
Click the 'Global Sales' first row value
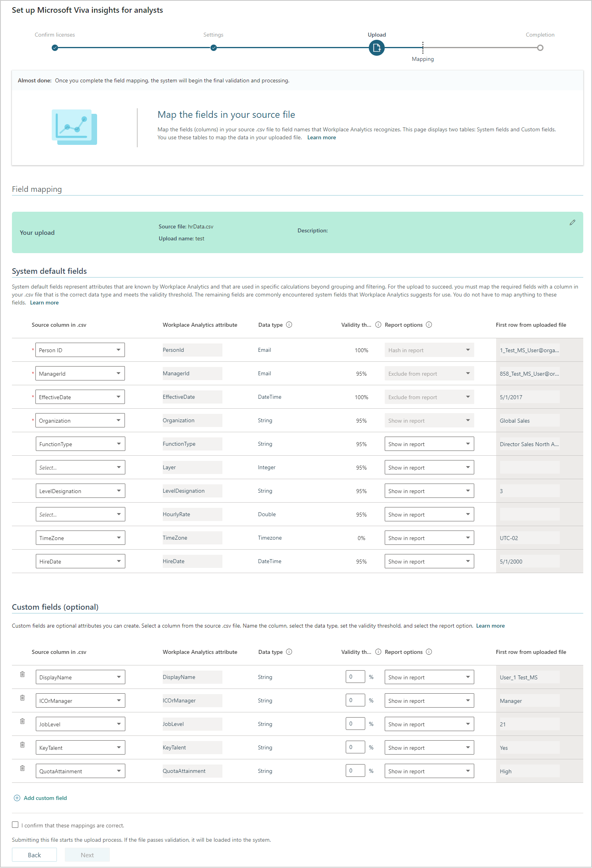[515, 421]
